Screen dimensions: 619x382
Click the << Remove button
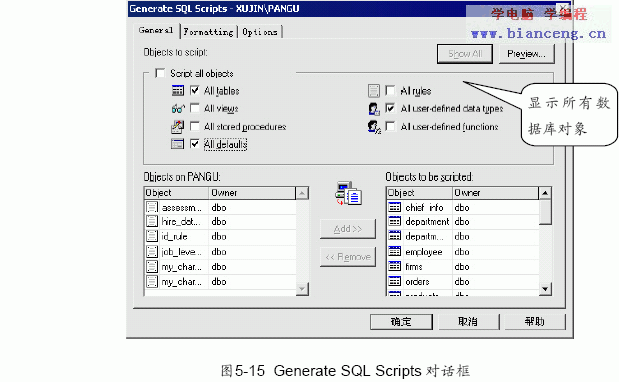pyautogui.click(x=347, y=257)
